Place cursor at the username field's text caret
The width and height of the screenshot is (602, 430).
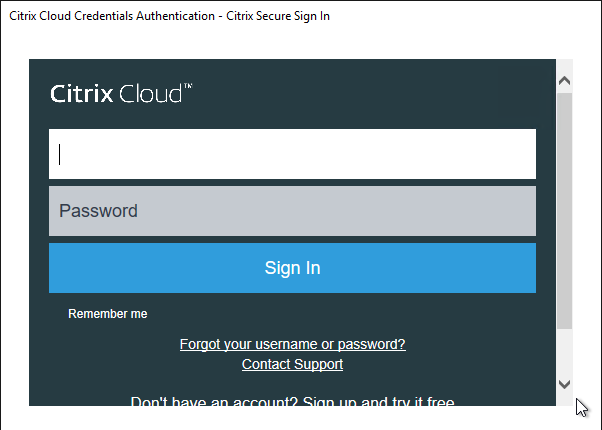(x=60, y=154)
